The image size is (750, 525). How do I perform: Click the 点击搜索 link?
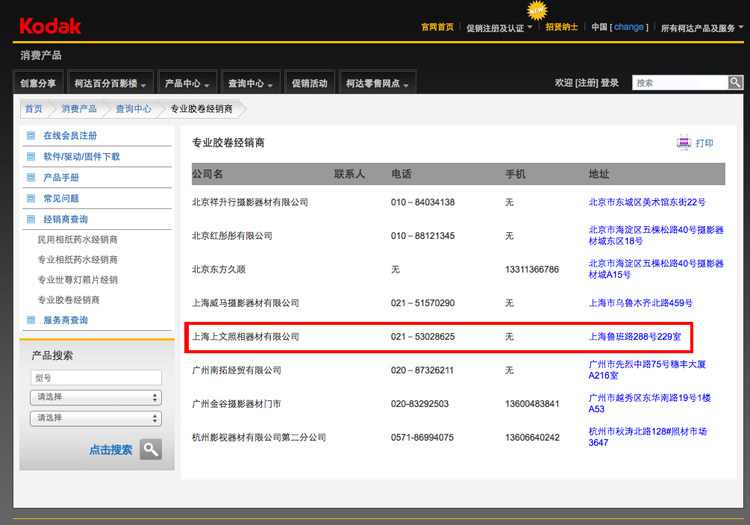(110, 449)
